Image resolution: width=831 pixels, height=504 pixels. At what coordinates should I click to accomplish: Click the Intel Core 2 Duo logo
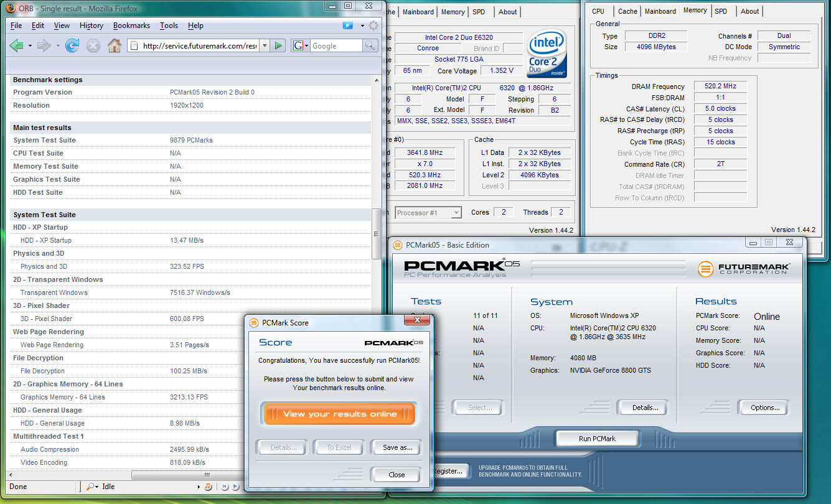(547, 54)
